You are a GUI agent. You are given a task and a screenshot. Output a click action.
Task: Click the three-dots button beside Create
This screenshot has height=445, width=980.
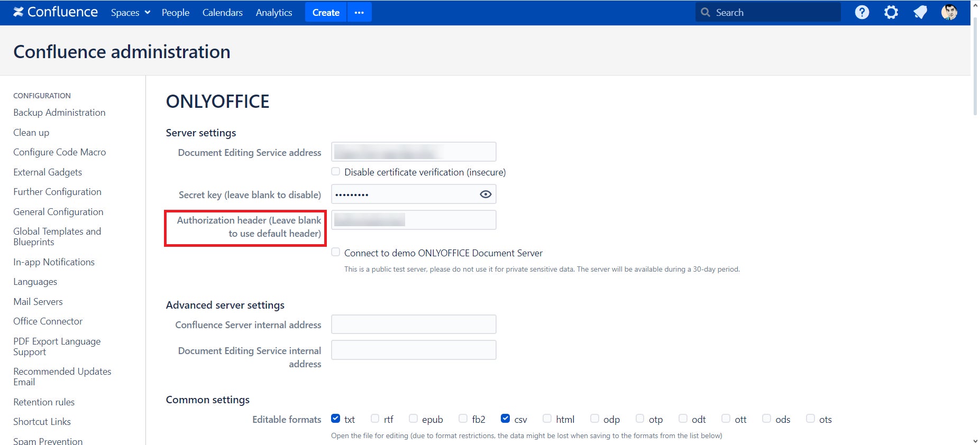coord(359,13)
